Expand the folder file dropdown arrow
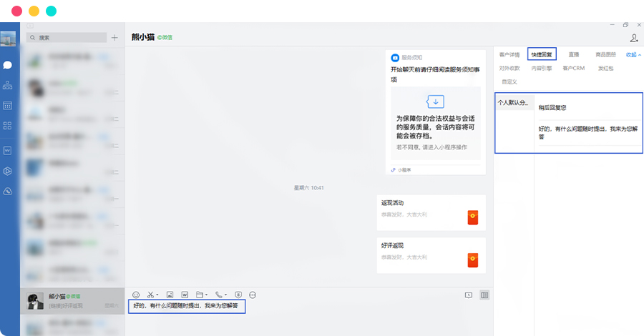The height and width of the screenshot is (336, 644). (x=206, y=295)
